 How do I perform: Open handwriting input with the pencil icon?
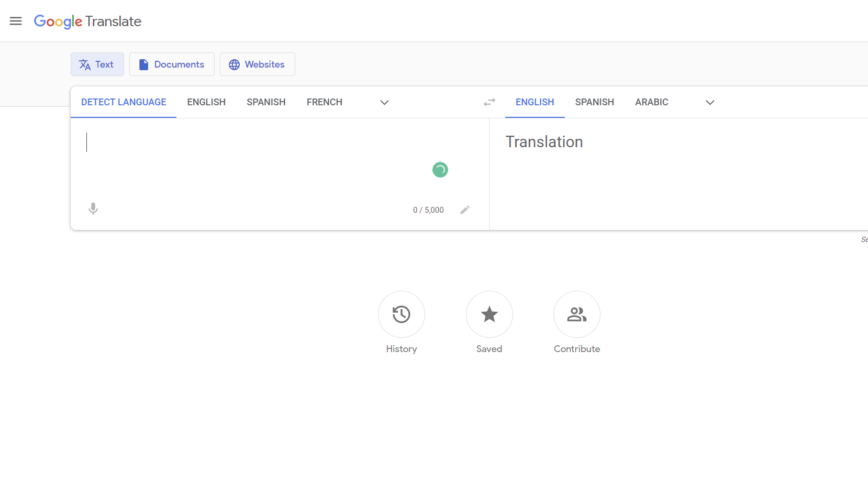[x=465, y=210]
